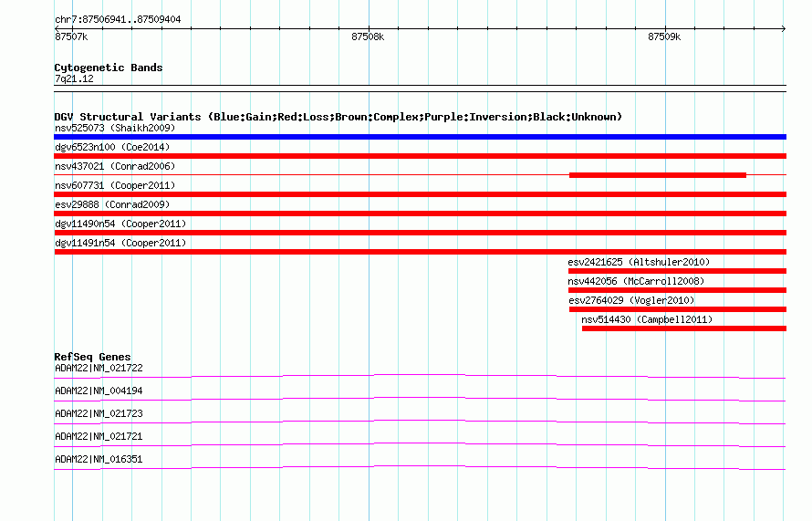Open the nsv437021 (Conrad2006) variant label
The width and height of the screenshot is (812, 521).
pyautogui.click(x=115, y=166)
